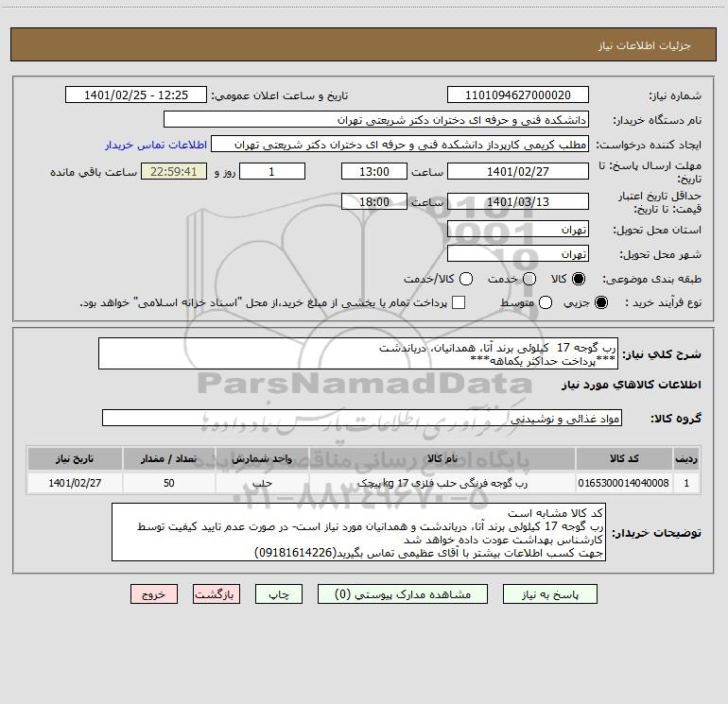The width and height of the screenshot is (728, 704).
Task: Select the کالا radio button
Action: pos(579,279)
